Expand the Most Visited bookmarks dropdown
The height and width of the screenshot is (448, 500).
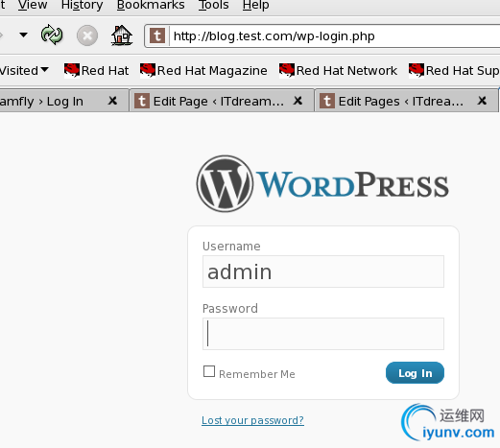pyautogui.click(x=24, y=70)
